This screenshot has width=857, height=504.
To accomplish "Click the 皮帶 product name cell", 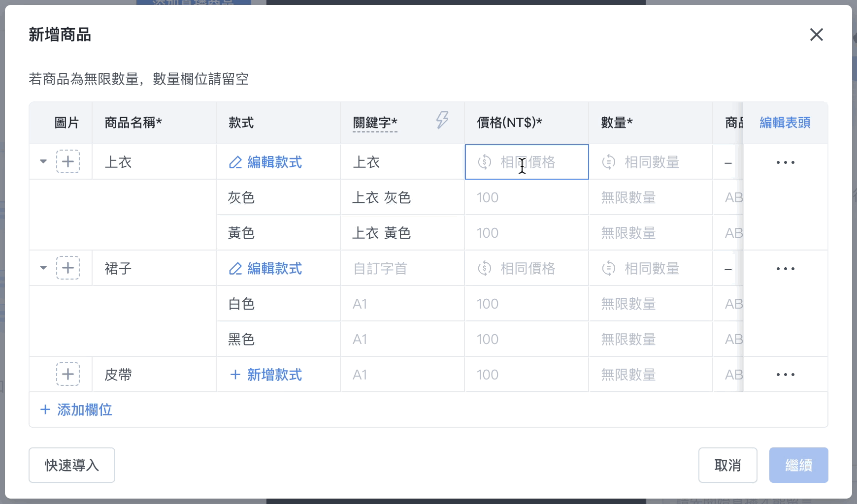I will (154, 375).
